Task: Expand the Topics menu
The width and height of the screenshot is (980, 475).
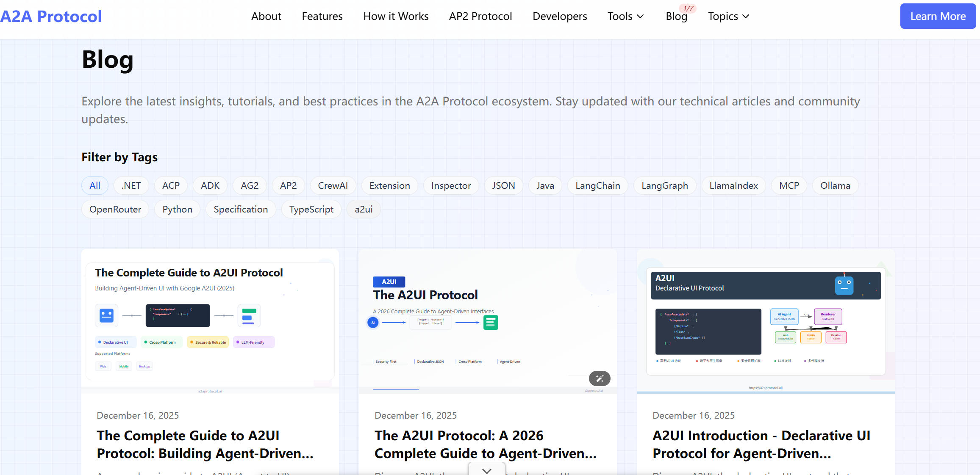Action: click(x=728, y=16)
